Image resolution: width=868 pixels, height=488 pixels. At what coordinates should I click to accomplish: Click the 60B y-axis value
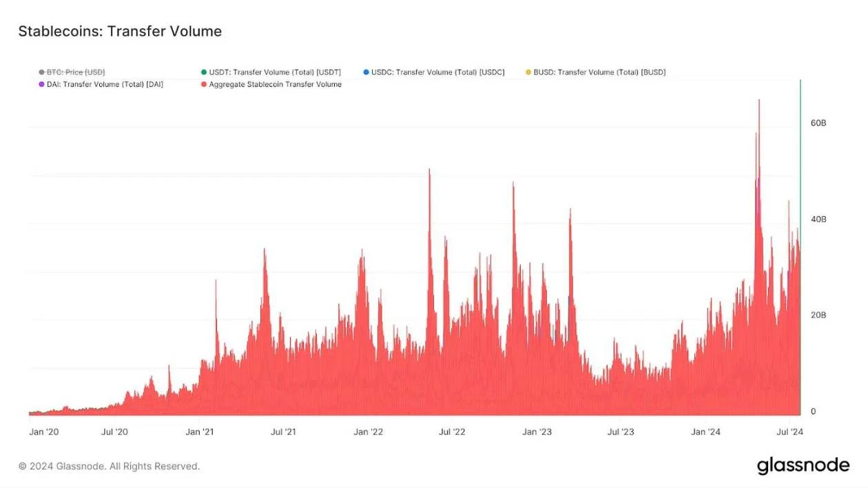818,123
